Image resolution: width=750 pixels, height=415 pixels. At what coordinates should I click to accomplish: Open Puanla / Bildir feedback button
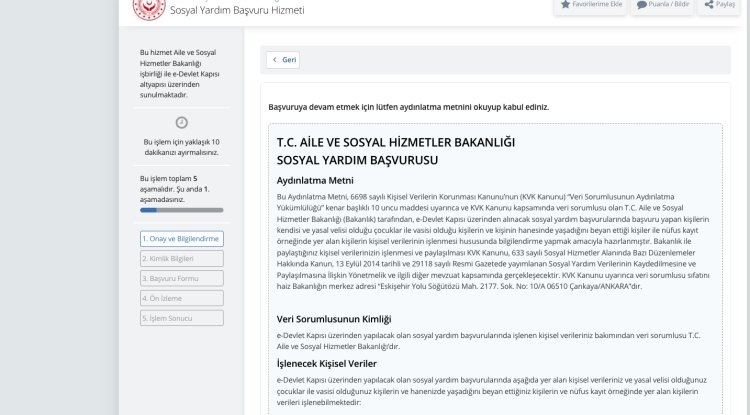pyautogui.click(x=662, y=5)
